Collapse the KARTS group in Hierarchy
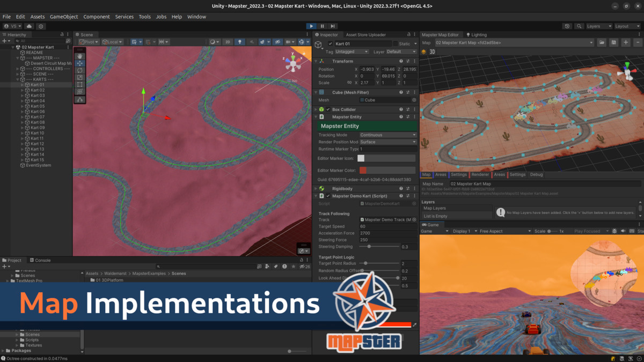 click(18, 79)
